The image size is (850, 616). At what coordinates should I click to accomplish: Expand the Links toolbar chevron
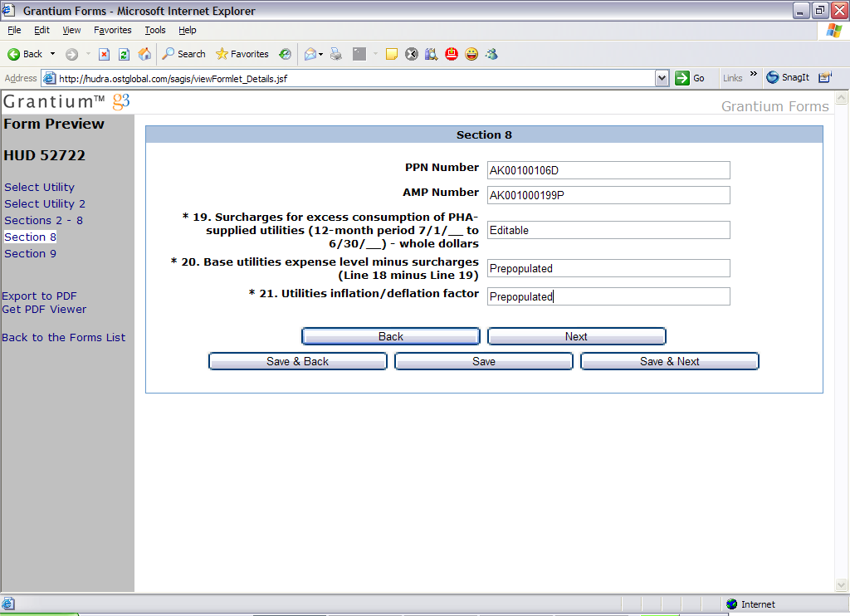754,74
